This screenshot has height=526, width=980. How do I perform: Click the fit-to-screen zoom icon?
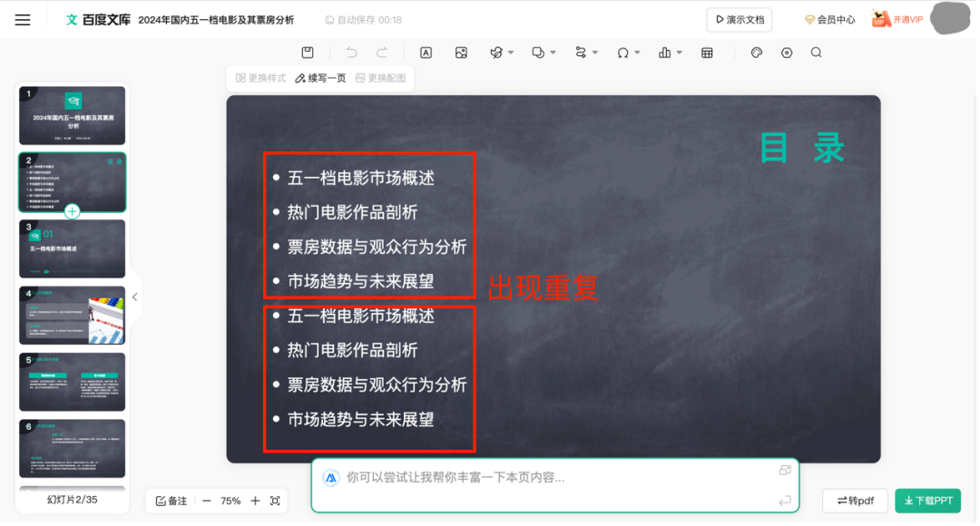coord(275,501)
